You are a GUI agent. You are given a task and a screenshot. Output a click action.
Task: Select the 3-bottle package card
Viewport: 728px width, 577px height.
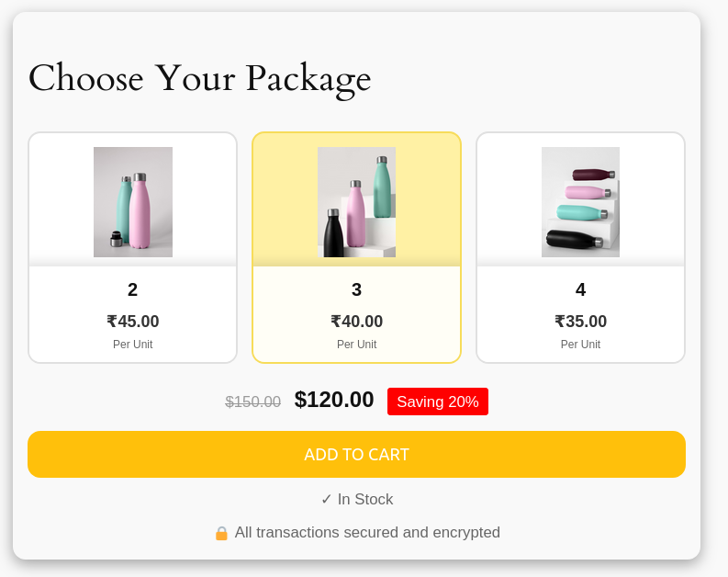tap(356, 248)
